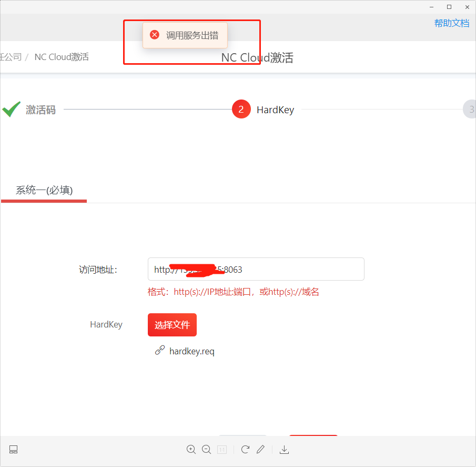Viewport: 476px width, 467px height.
Task: Click the green checkmark beside 激活码
Action: pos(11,109)
